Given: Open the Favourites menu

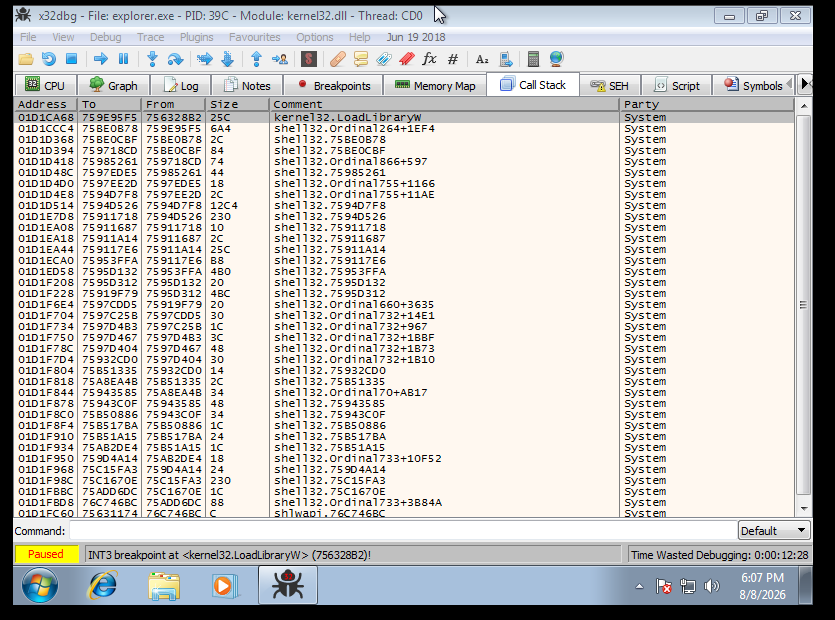Looking at the screenshot, I should (255, 37).
